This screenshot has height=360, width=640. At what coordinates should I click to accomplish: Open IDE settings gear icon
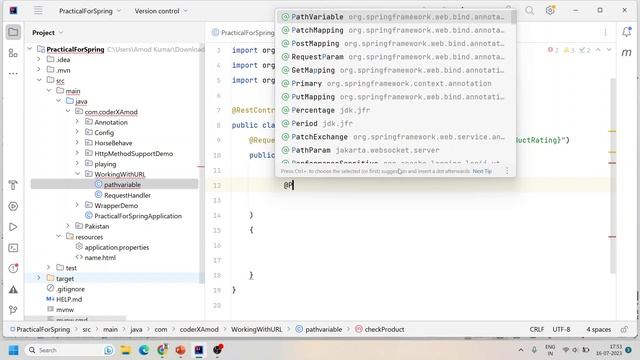pyautogui.click(x=550, y=11)
